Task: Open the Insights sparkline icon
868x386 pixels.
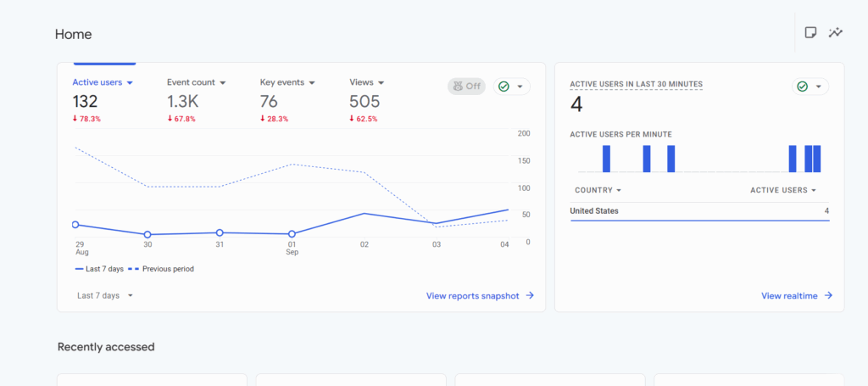Action: click(836, 33)
